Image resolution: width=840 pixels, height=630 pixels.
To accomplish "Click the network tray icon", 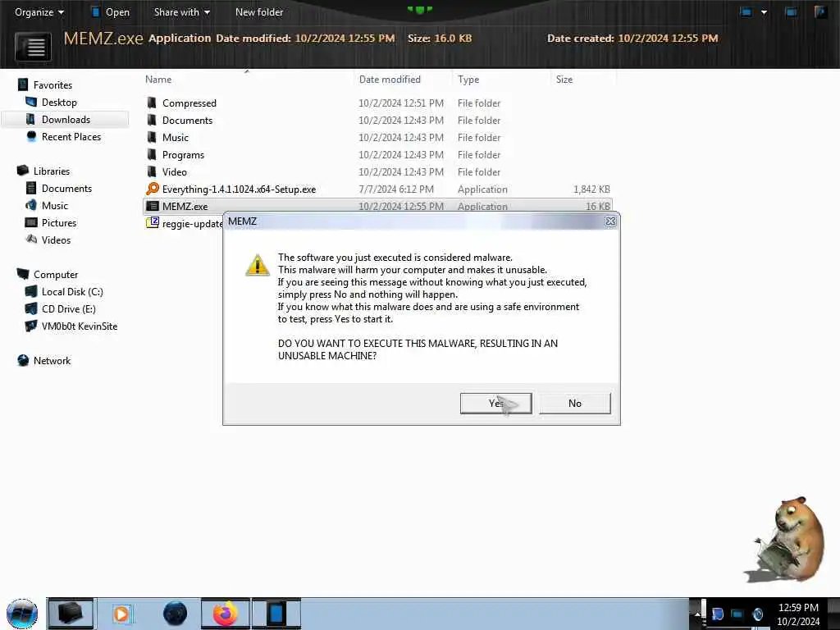I will (x=737, y=614).
